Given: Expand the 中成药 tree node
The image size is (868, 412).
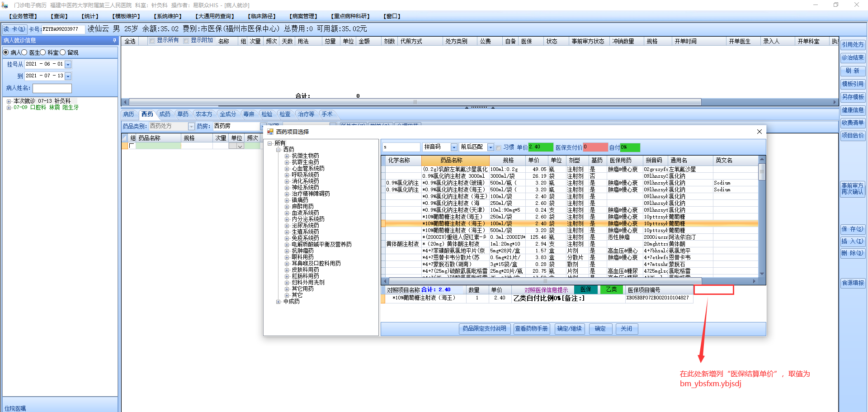Looking at the screenshot, I should click(278, 302).
